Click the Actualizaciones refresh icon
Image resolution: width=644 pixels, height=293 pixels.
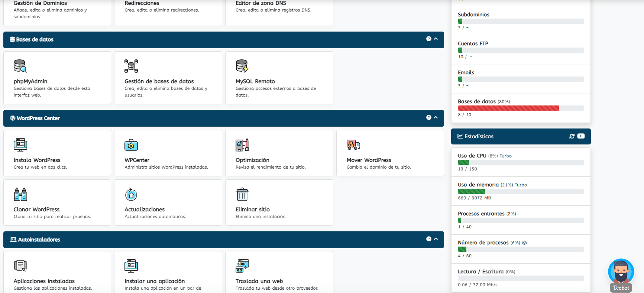[x=131, y=194]
